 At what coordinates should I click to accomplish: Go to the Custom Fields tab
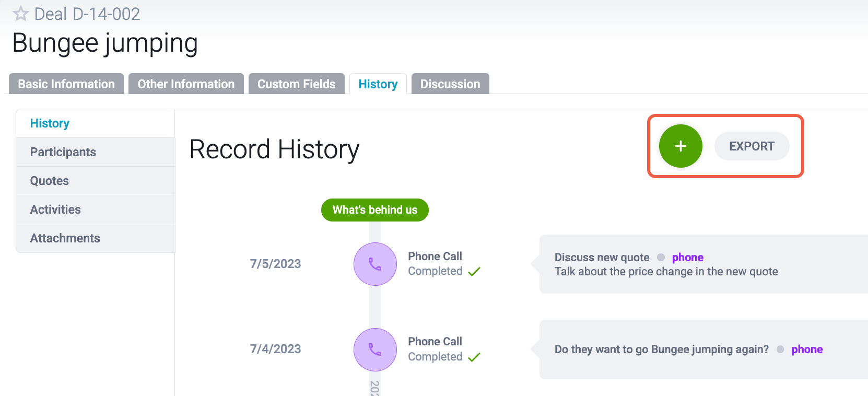pos(297,84)
